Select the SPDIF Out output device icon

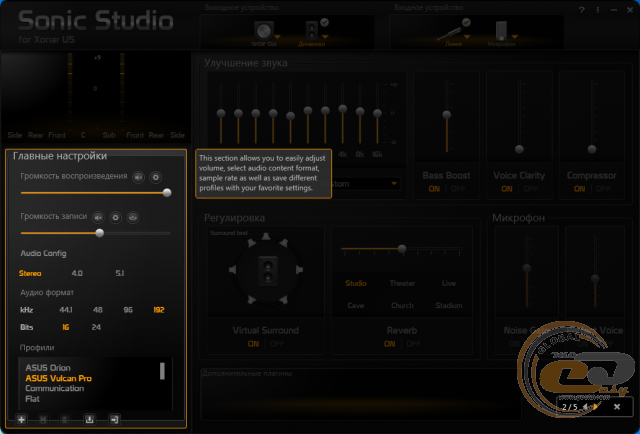263,31
